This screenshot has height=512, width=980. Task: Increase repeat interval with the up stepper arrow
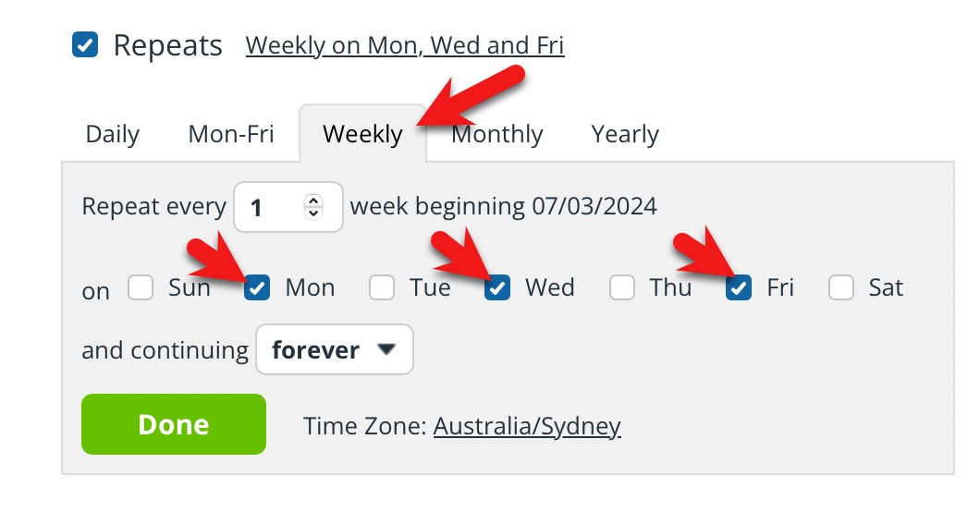pos(313,201)
